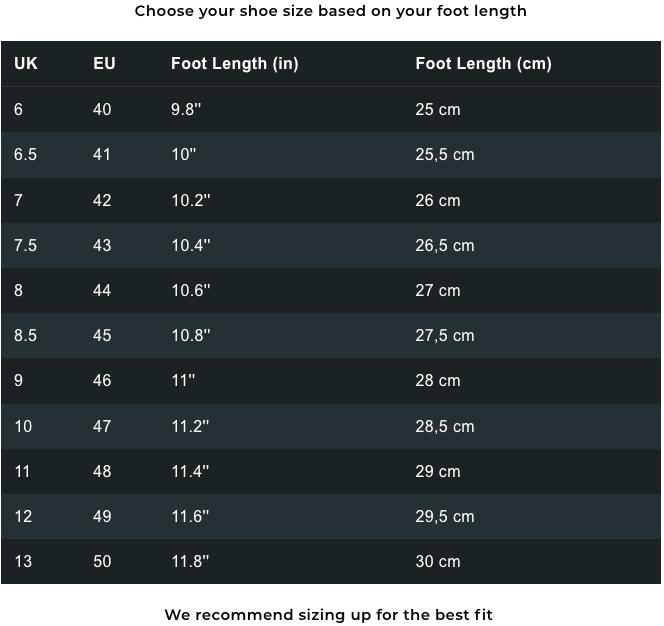Click the 'Choose your shoe size' heading
The width and height of the screenshot is (664, 626).
point(331,11)
